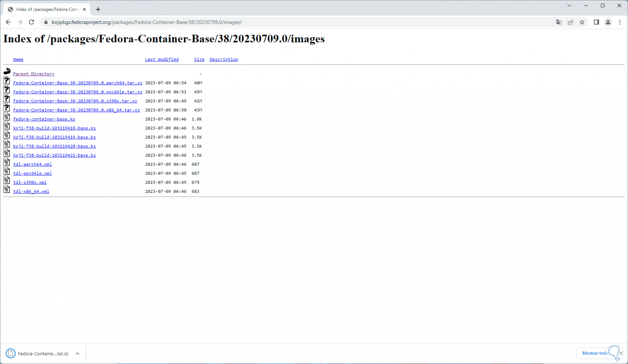Sort the listing by Last modified
The height and width of the screenshot is (364, 628).
[162, 59]
